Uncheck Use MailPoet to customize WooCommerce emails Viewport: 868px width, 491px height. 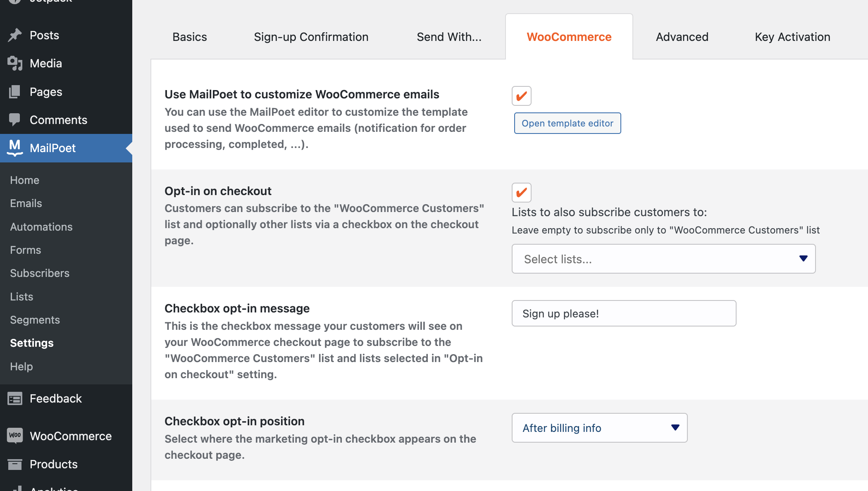point(521,96)
